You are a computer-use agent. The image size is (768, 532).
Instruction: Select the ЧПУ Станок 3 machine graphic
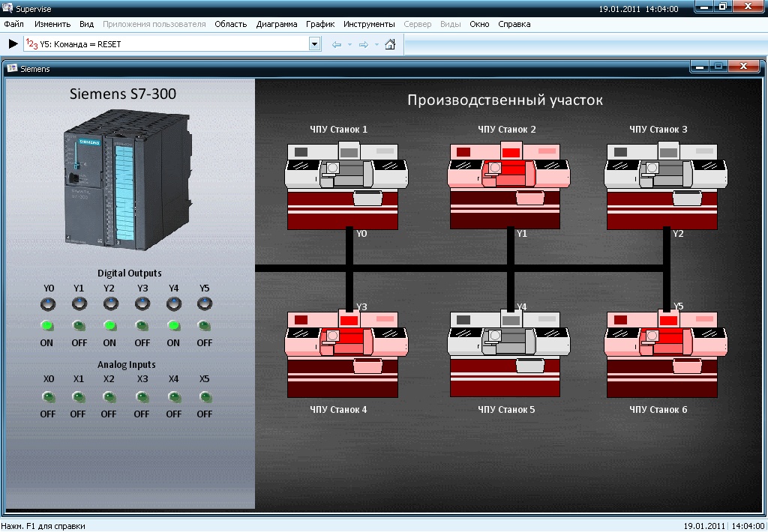(x=666, y=186)
